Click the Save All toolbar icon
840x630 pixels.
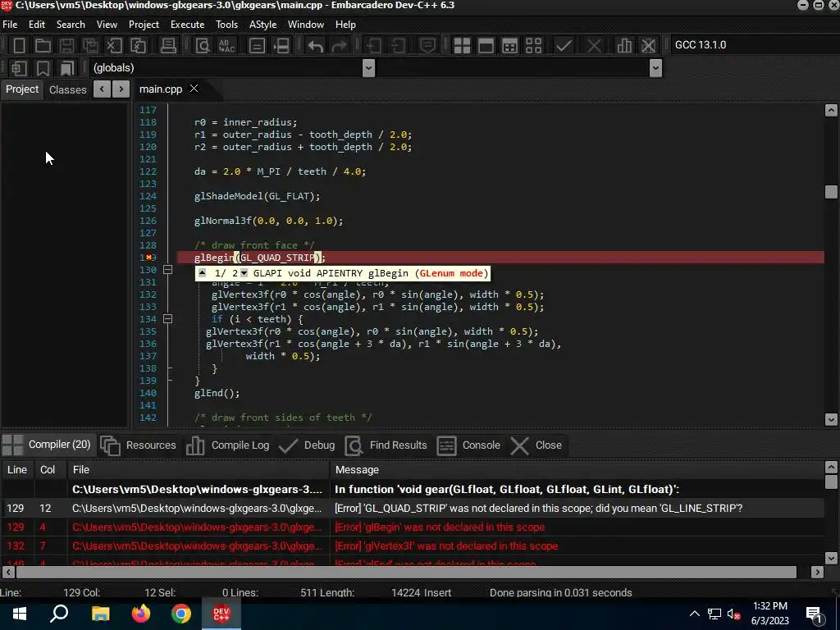click(x=90, y=46)
